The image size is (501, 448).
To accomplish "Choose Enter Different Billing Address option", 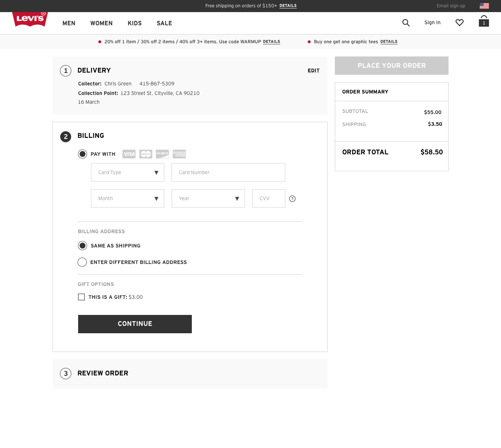I will (82, 262).
